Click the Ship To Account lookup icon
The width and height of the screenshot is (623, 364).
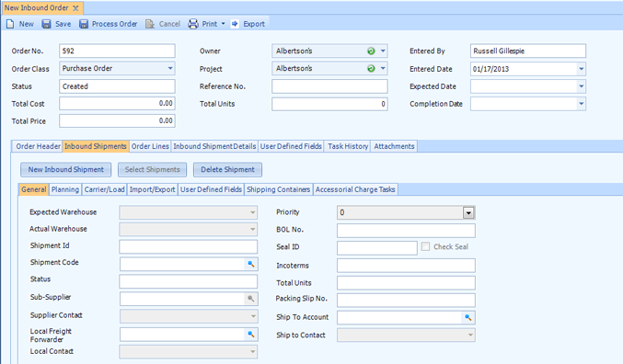pyautogui.click(x=468, y=317)
